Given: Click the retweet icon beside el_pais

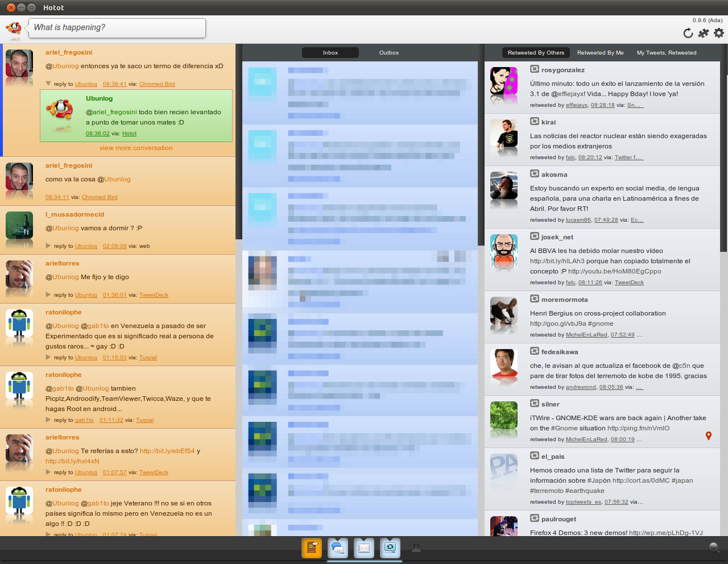Looking at the screenshot, I should tap(535, 456).
